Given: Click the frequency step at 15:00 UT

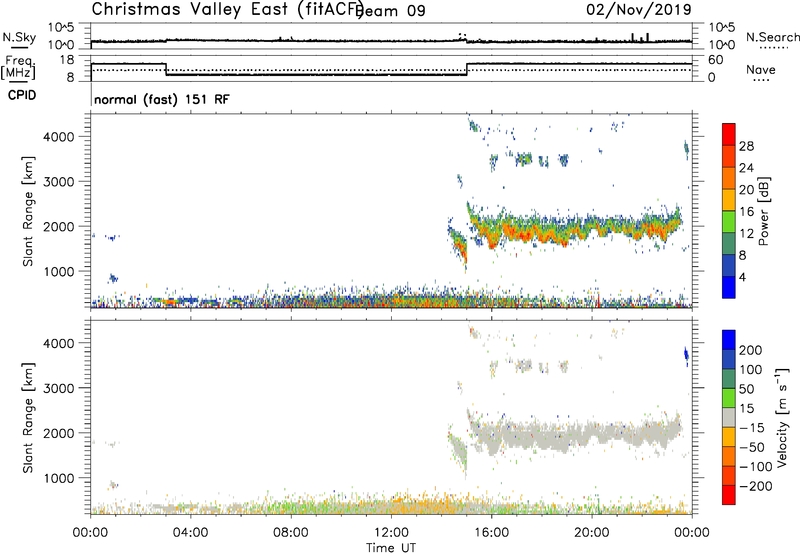Looking at the screenshot, I should click(x=466, y=69).
